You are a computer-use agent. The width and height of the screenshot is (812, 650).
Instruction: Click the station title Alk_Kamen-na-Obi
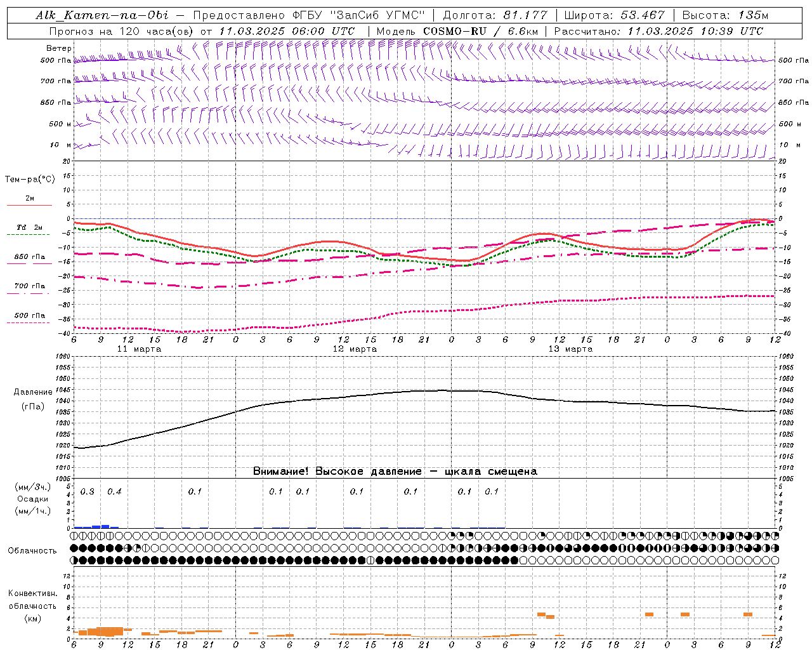click(102, 15)
